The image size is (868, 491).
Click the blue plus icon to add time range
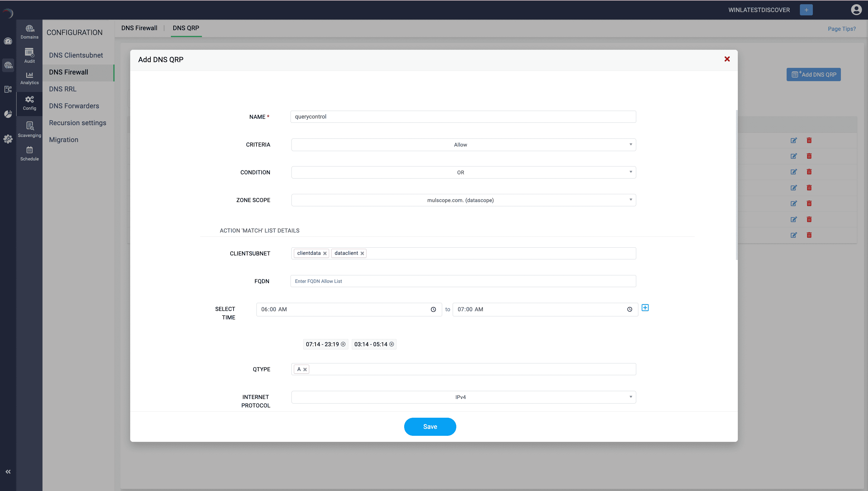[x=645, y=308]
